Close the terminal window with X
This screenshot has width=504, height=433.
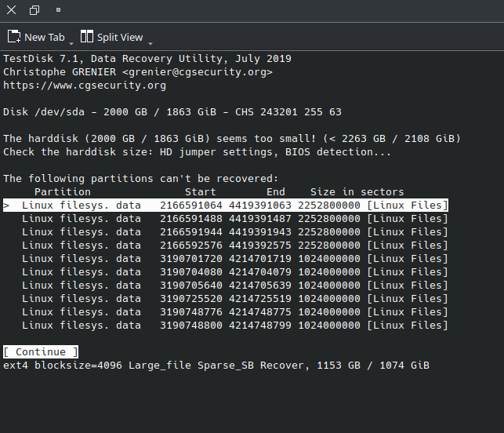click(13, 10)
